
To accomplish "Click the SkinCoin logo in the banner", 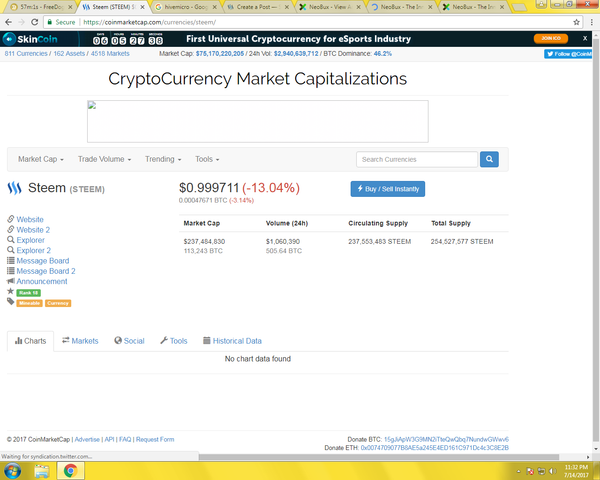I will (30, 39).
